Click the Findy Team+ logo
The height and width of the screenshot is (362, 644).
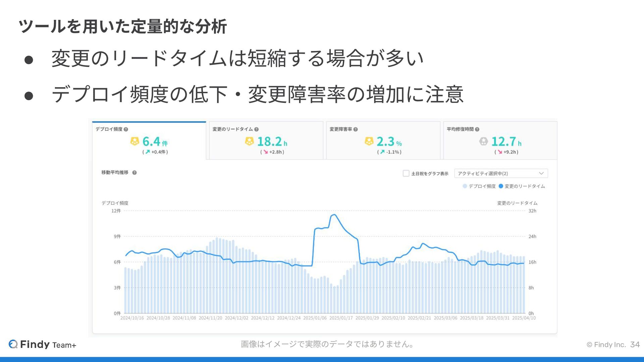click(43, 344)
